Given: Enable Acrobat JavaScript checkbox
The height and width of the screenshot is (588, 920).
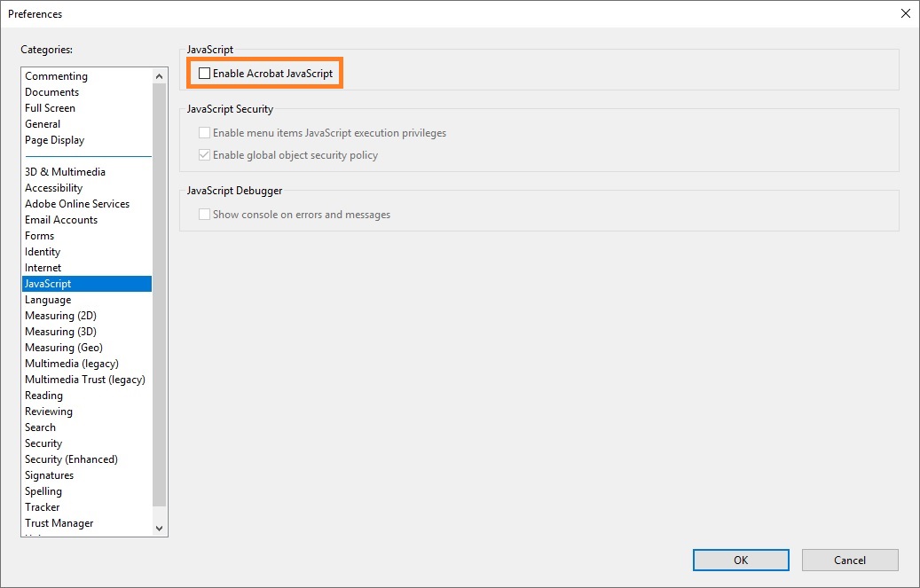Looking at the screenshot, I should click(x=204, y=74).
